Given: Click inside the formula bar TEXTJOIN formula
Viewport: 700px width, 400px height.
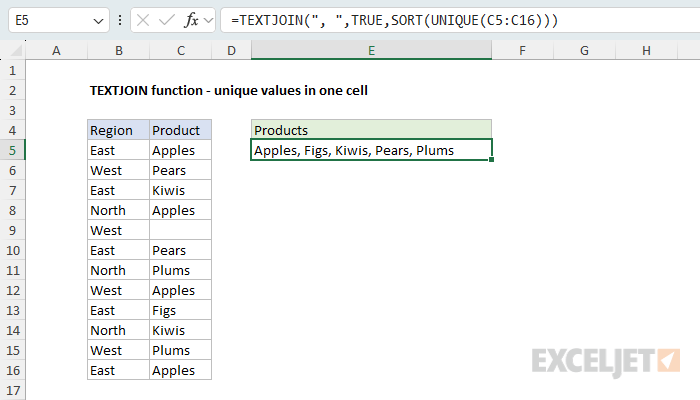Looking at the screenshot, I should tap(395, 20).
